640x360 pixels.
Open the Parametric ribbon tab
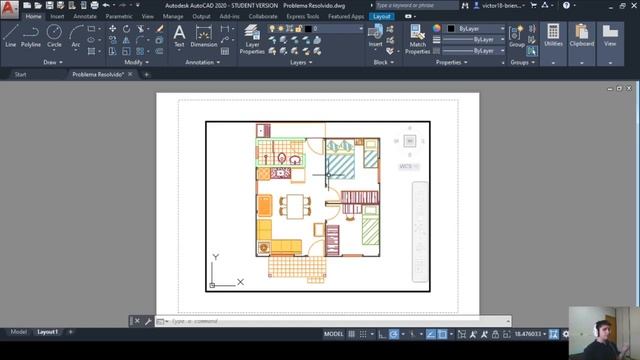click(119, 16)
